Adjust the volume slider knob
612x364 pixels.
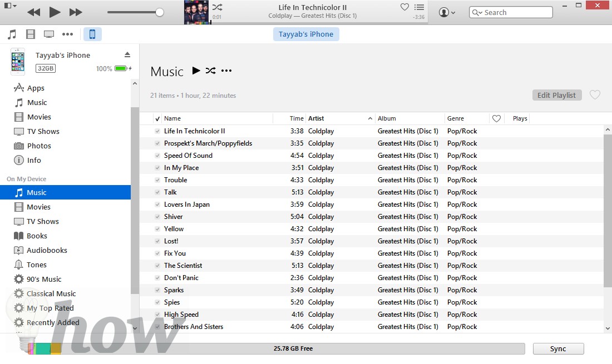tap(159, 12)
